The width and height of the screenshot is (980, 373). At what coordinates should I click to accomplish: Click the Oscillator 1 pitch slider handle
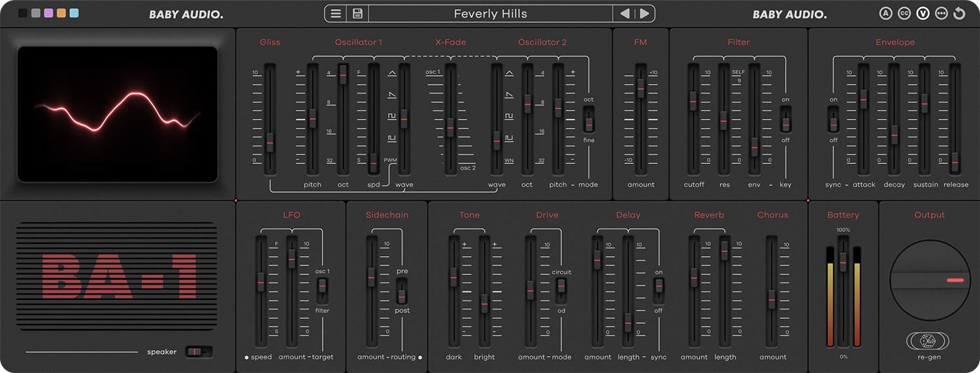pyautogui.click(x=312, y=118)
